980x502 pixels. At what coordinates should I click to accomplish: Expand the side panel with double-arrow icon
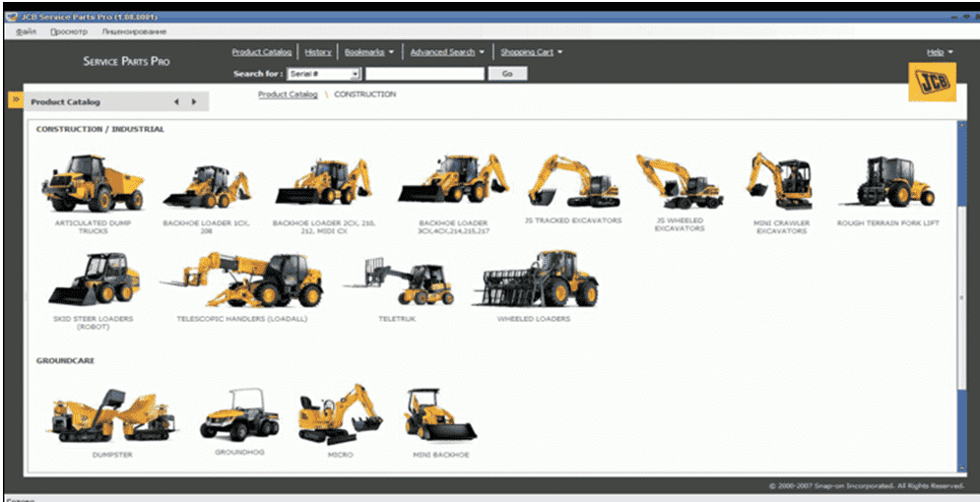(x=16, y=99)
